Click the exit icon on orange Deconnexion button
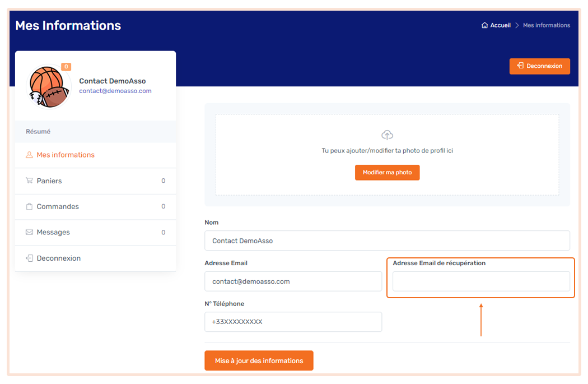 point(519,66)
